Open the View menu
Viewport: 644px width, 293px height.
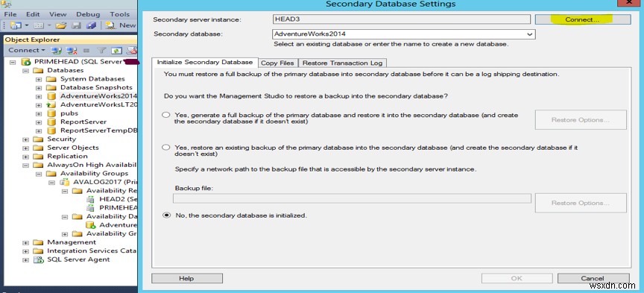pos(58,14)
